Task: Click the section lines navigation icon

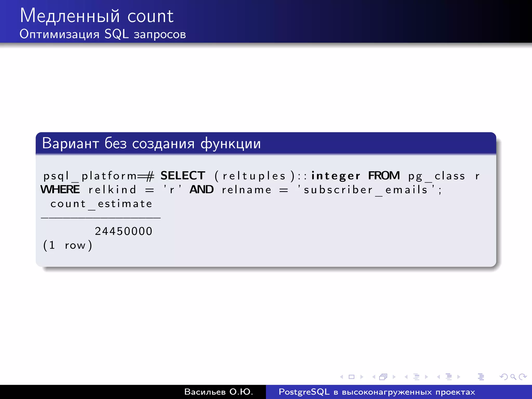Action: [449, 377]
